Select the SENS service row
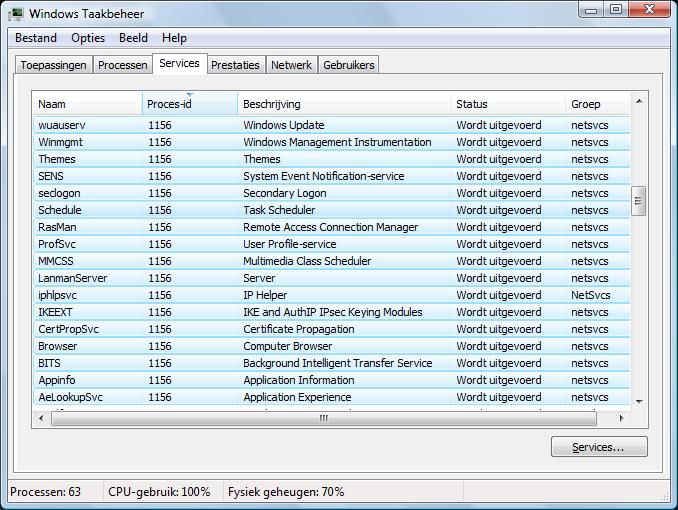This screenshot has width=678, height=510. 332,176
